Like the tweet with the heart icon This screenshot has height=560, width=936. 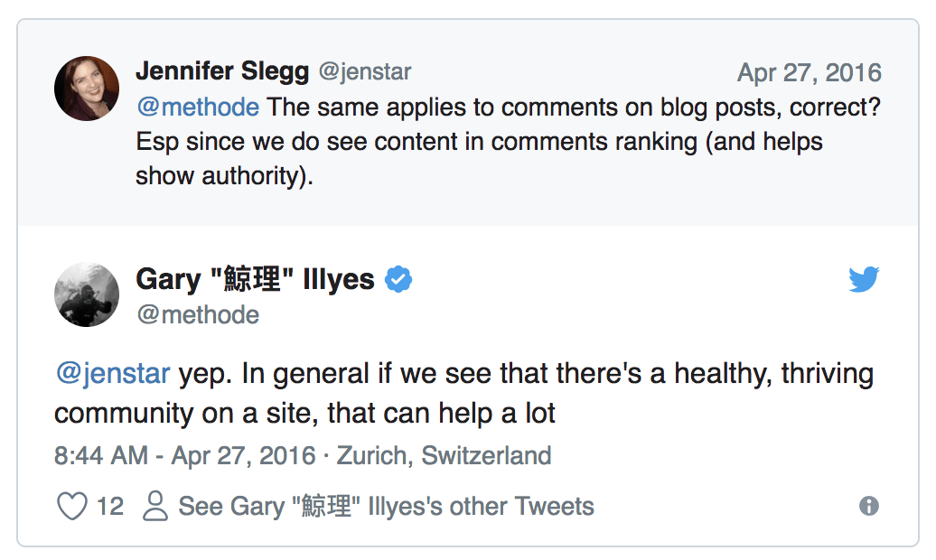coord(72,507)
